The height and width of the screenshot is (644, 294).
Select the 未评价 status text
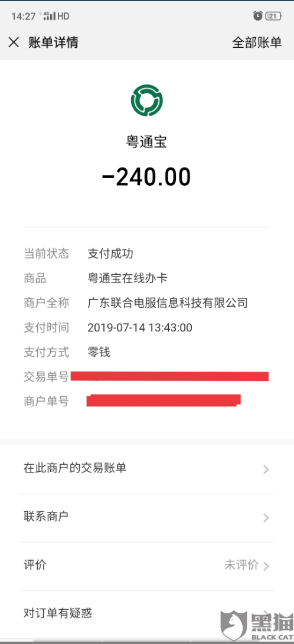(x=241, y=565)
